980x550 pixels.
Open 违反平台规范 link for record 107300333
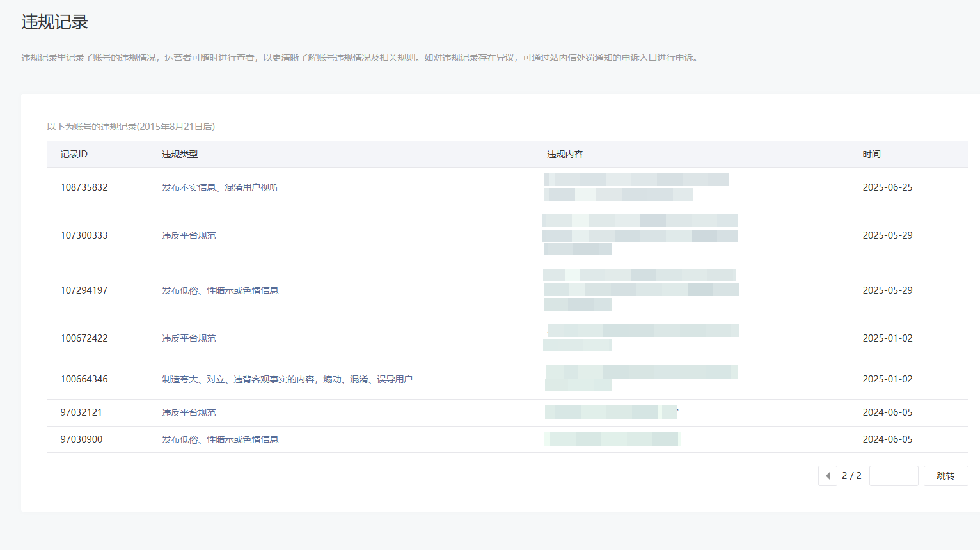point(189,235)
